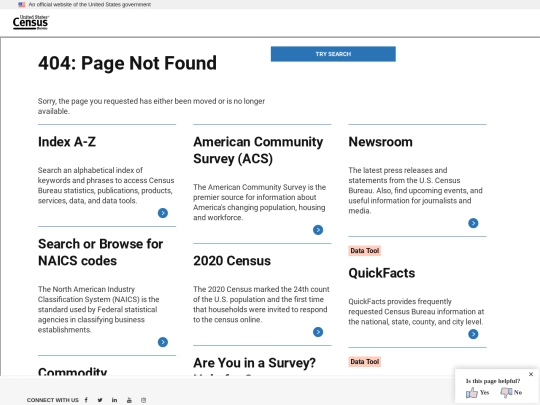This screenshot has width=540, height=405.
Task: Click the '404: Page Not Found' heading
Action: click(x=127, y=63)
